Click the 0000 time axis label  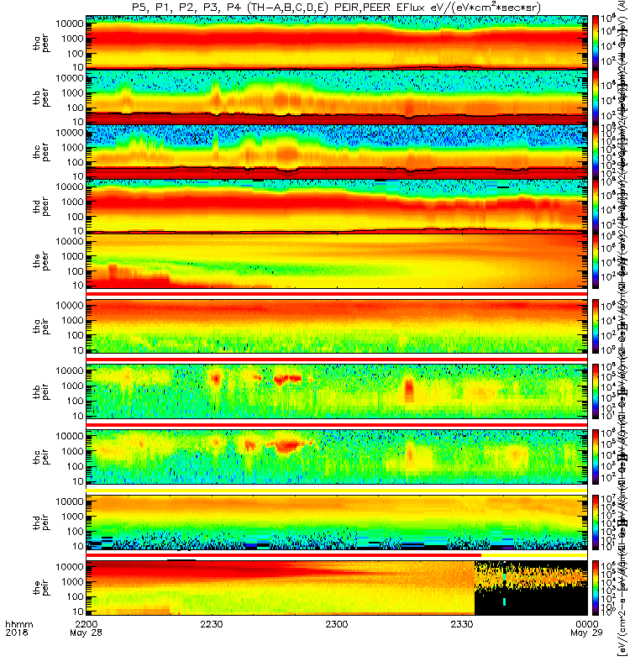click(x=586, y=624)
